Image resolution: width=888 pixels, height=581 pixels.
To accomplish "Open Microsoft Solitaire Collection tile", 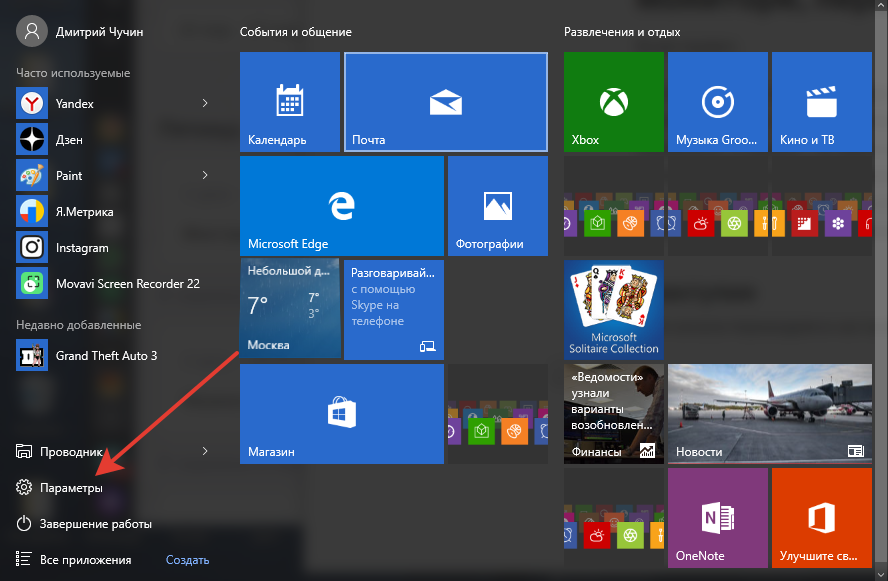I will click(x=614, y=310).
